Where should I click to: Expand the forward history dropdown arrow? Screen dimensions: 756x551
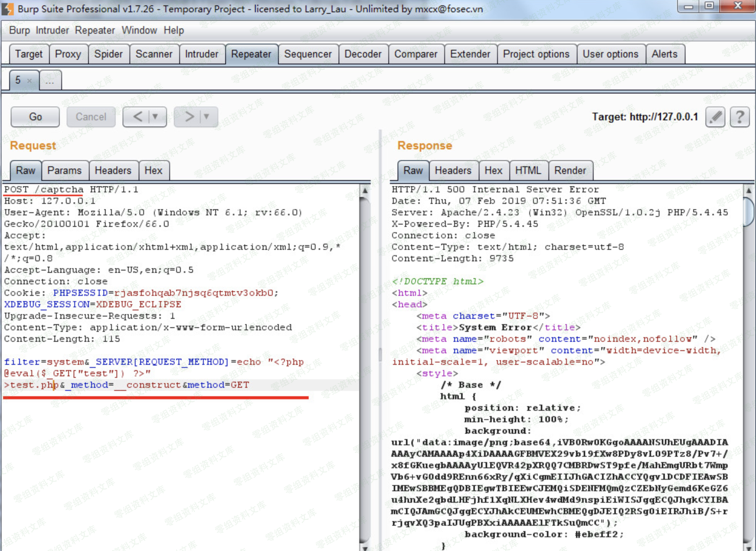[206, 116]
